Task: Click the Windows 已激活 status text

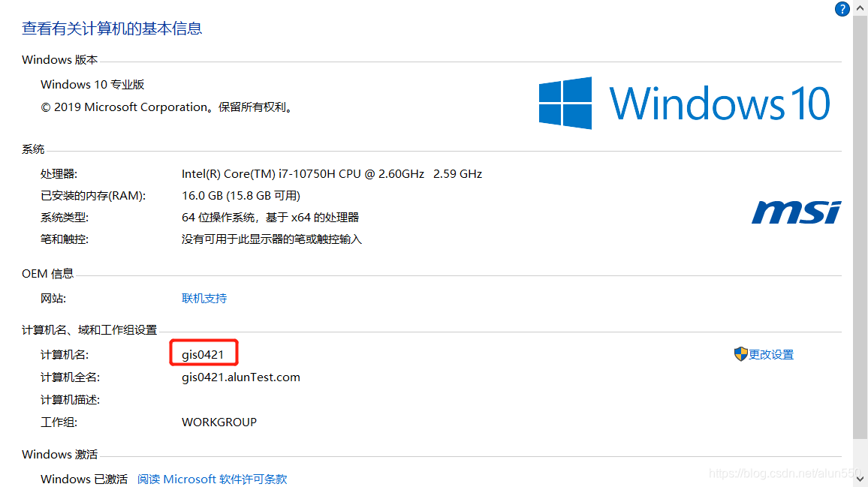Action: click(84, 479)
